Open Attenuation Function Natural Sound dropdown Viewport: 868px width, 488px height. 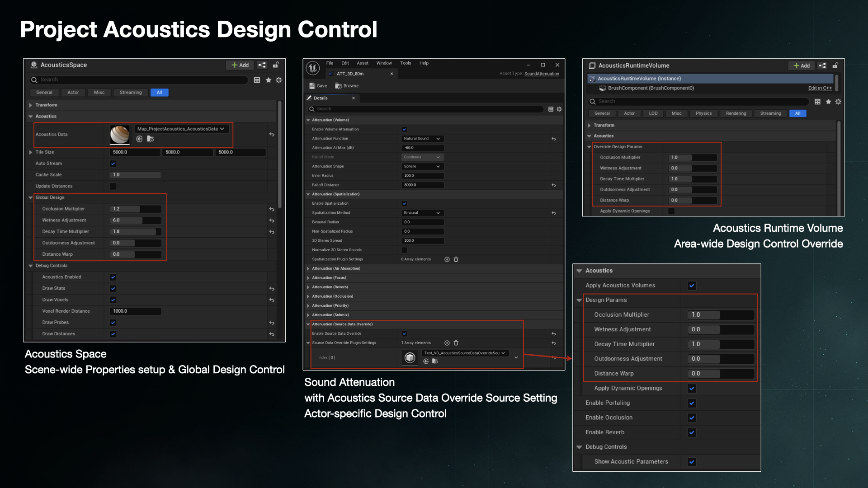coord(422,139)
